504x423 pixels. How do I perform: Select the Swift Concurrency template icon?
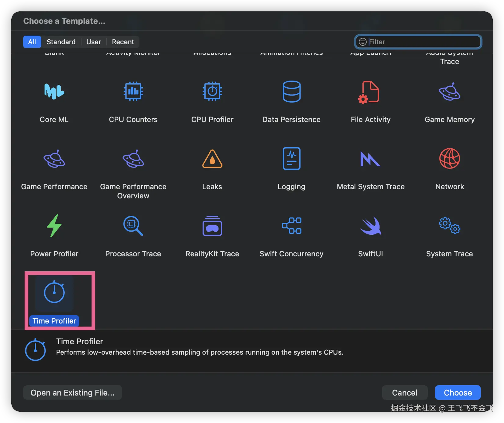pyautogui.click(x=292, y=226)
